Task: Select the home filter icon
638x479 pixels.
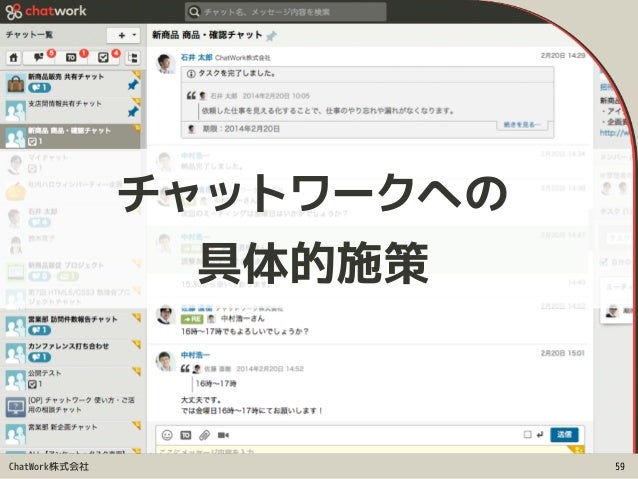Action: (x=13, y=58)
